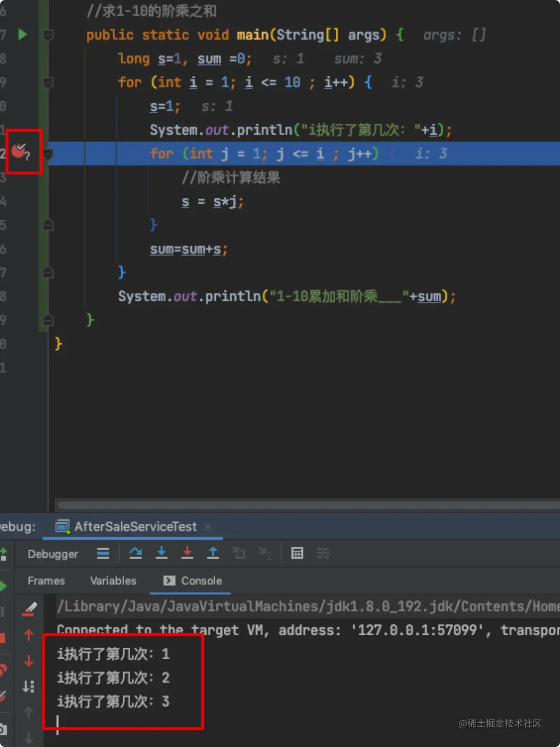Click the 's = s*j;' line

click(x=213, y=202)
